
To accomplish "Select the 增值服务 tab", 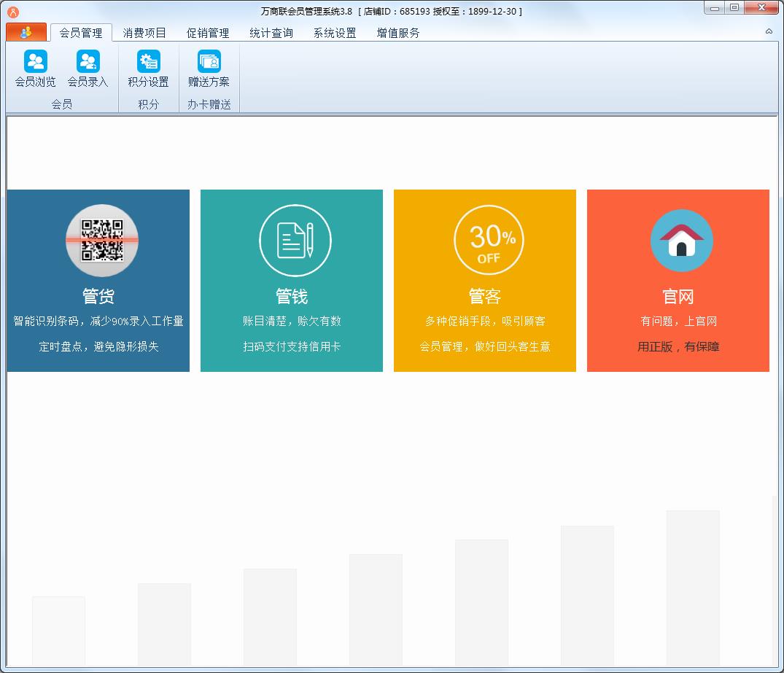I will click(x=398, y=33).
